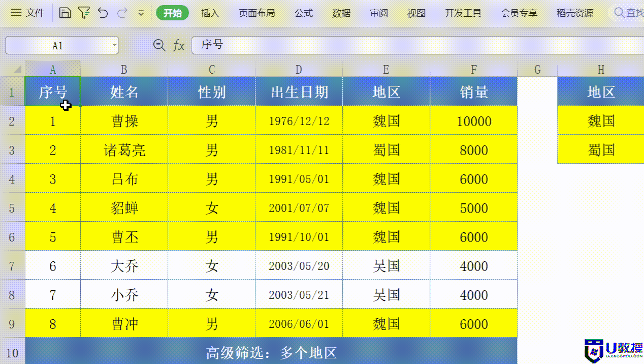
Task: Click the formula bar containing 序号
Action: (x=417, y=45)
